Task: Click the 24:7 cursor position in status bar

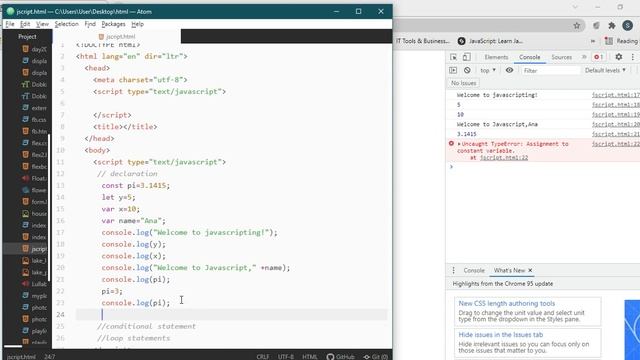Action: tap(49, 357)
